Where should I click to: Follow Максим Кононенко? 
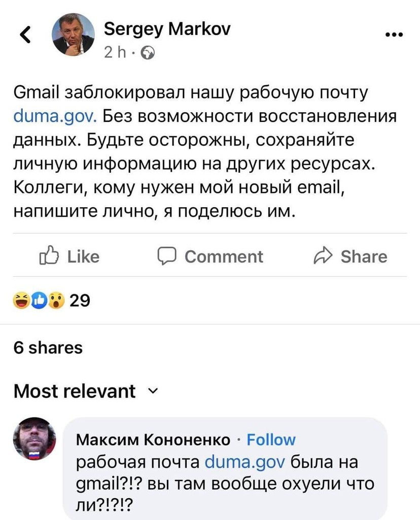coord(272,440)
